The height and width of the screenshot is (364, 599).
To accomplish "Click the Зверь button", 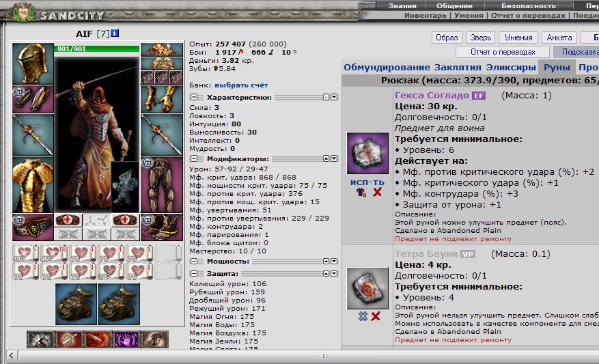I will click(481, 38).
